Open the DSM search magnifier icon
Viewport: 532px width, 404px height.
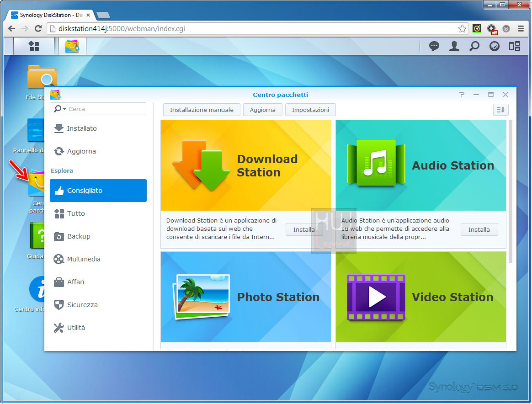[x=474, y=46]
